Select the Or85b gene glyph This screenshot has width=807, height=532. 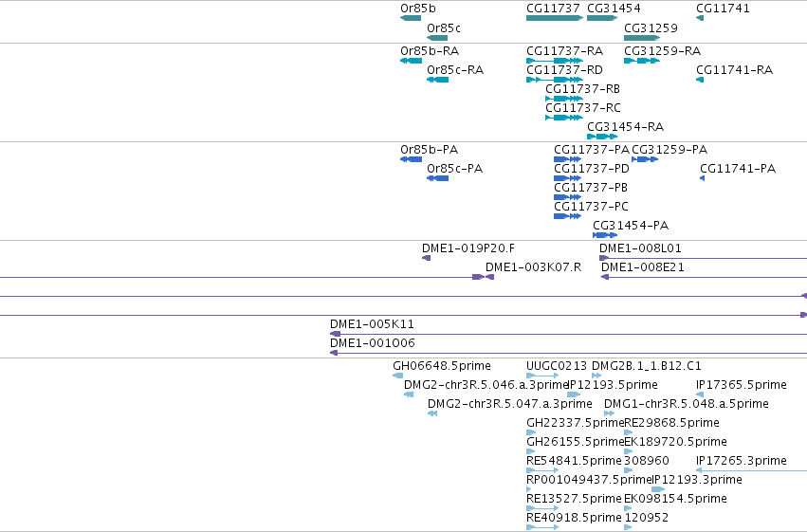411,18
